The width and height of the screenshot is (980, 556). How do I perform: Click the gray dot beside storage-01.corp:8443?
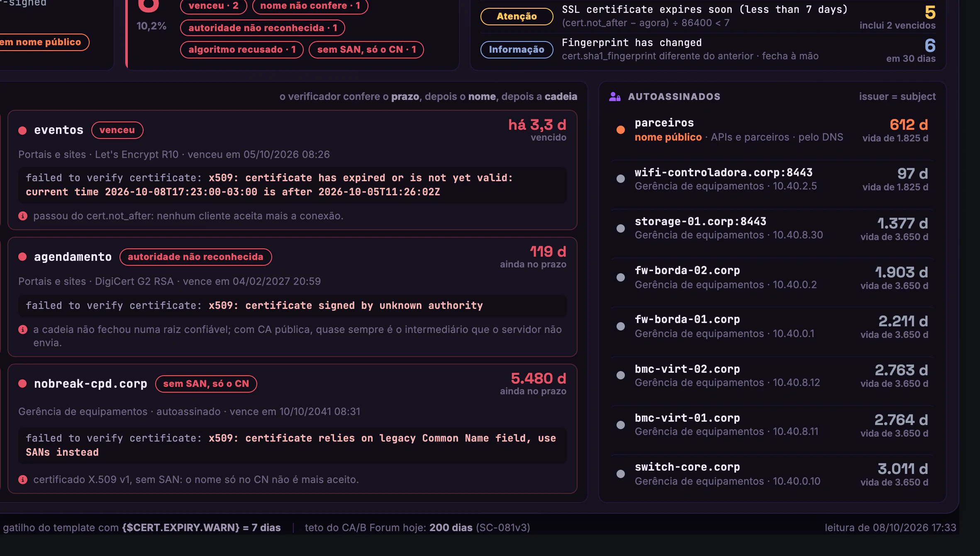click(620, 228)
